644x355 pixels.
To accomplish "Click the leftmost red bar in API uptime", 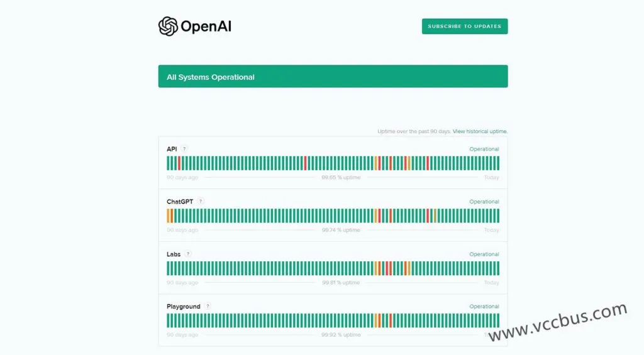I will tap(179, 163).
